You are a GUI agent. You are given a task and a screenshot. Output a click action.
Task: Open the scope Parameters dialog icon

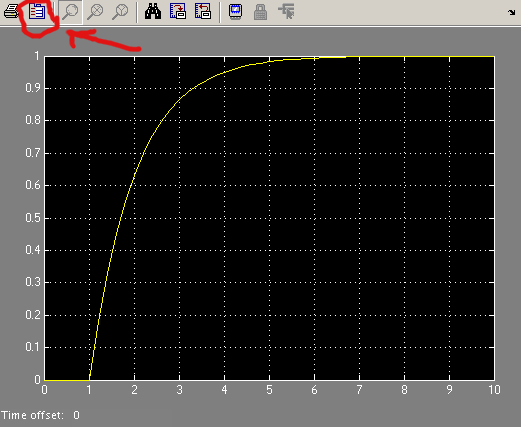[x=37, y=12]
